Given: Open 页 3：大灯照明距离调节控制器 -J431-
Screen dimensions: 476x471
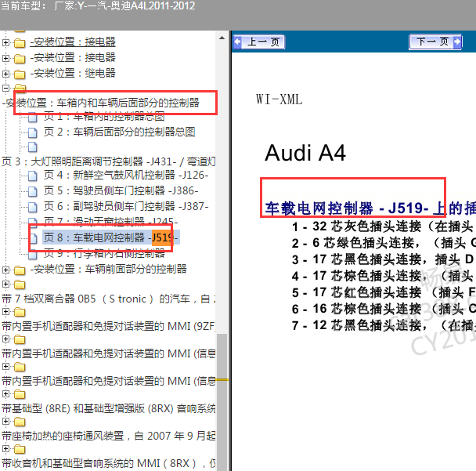Looking at the screenshot, I should [x=108, y=161].
